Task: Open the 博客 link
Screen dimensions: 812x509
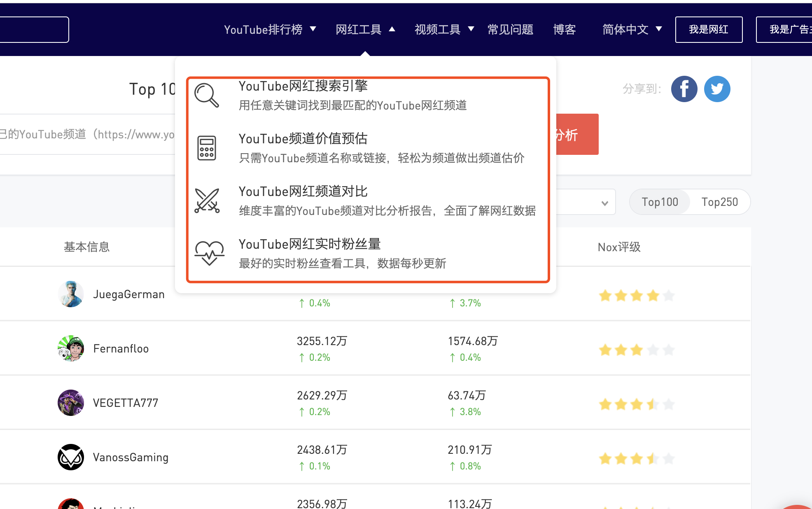Action: 564,29
